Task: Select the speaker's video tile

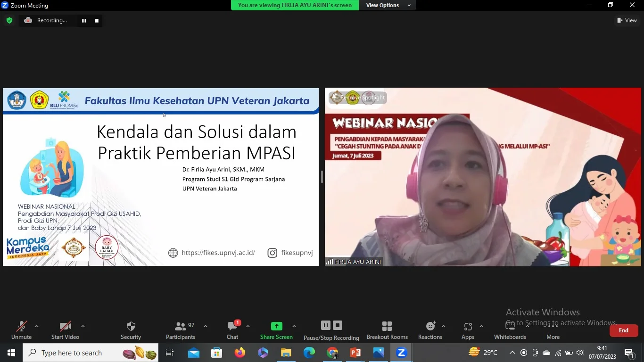Action: [483, 177]
